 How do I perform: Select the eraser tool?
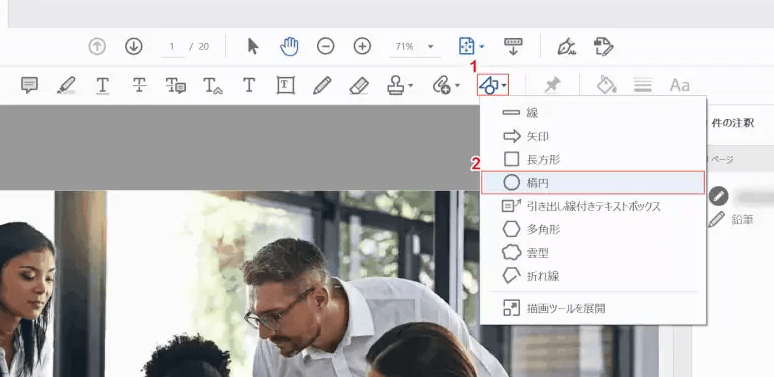359,85
